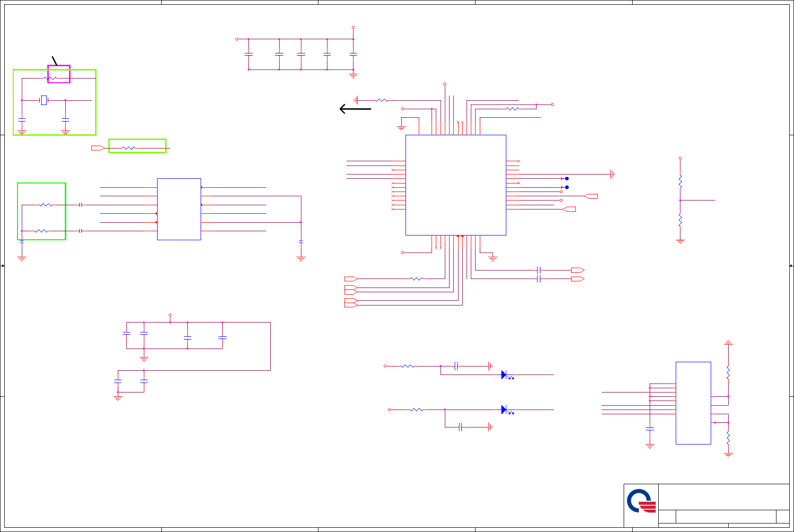794x532 pixels.
Task: Select the resistor inside the magenta box
Action: click(x=50, y=78)
